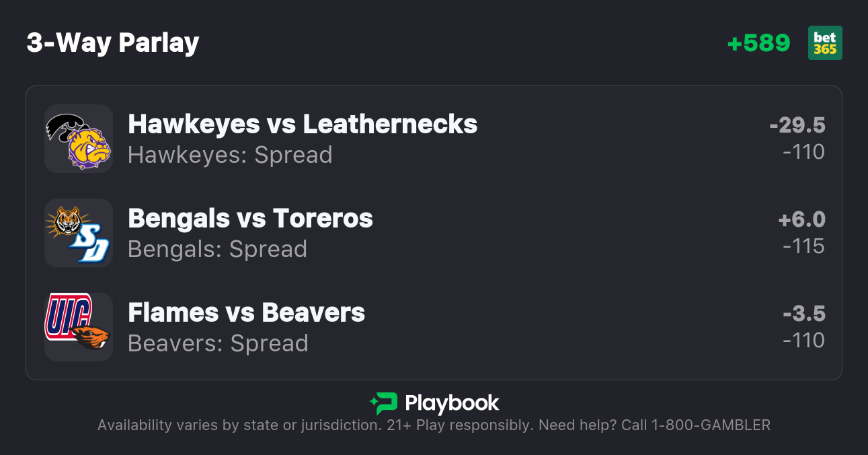The image size is (868, 455).
Task: Select the Beavers: Spread bet label
Action: [x=218, y=343]
